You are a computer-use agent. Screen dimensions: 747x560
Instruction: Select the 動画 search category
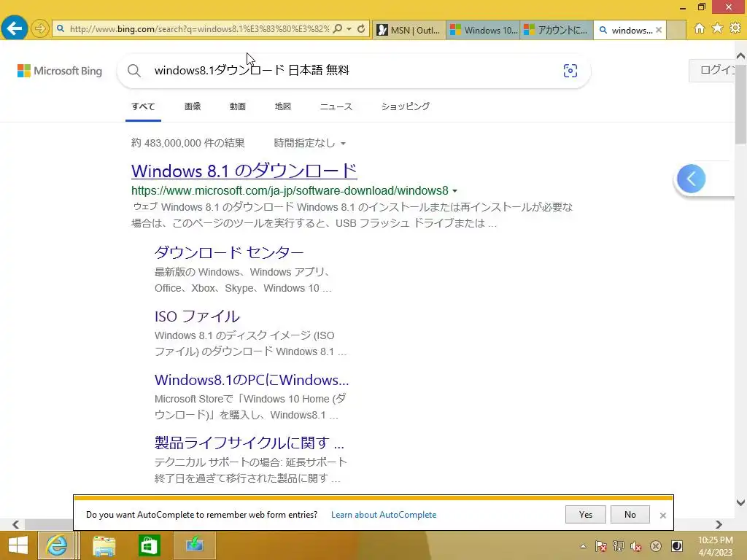238,106
